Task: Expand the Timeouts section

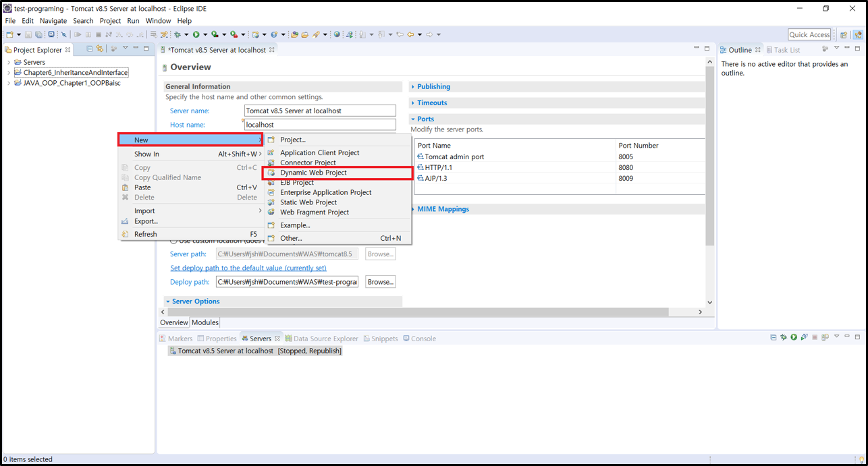Action: (413, 103)
